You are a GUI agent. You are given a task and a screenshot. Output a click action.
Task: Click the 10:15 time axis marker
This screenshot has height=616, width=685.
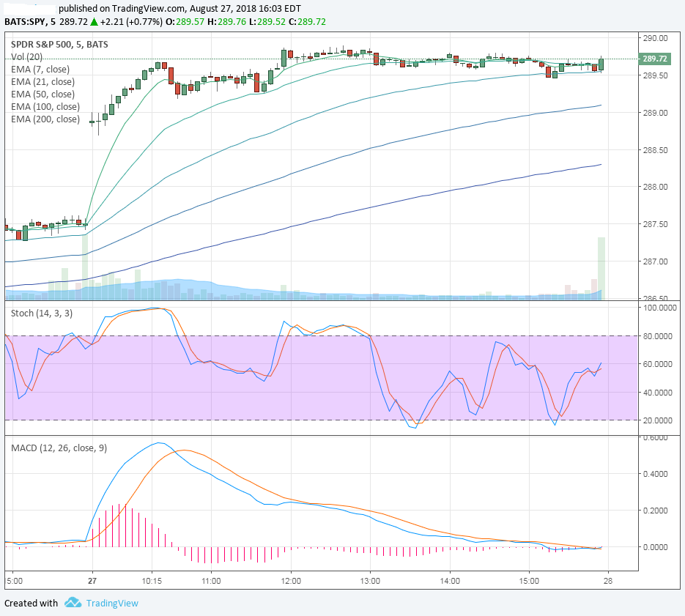pos(152,581)
